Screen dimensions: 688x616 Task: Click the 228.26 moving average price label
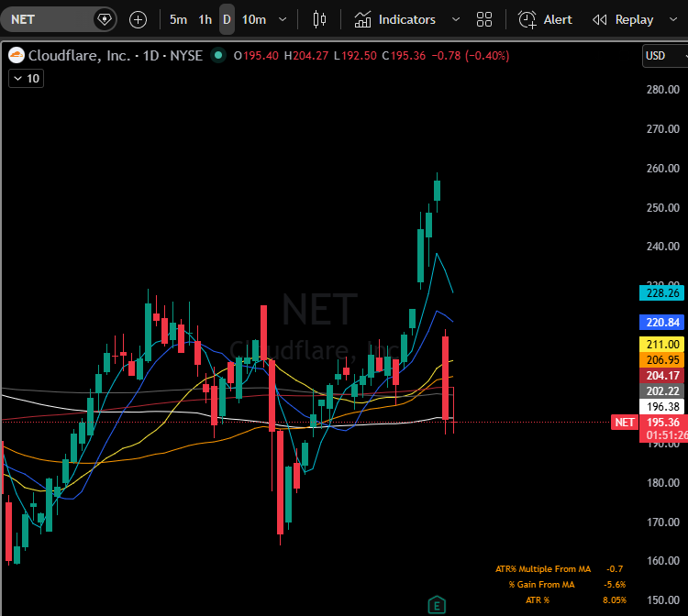coord(662,292)
